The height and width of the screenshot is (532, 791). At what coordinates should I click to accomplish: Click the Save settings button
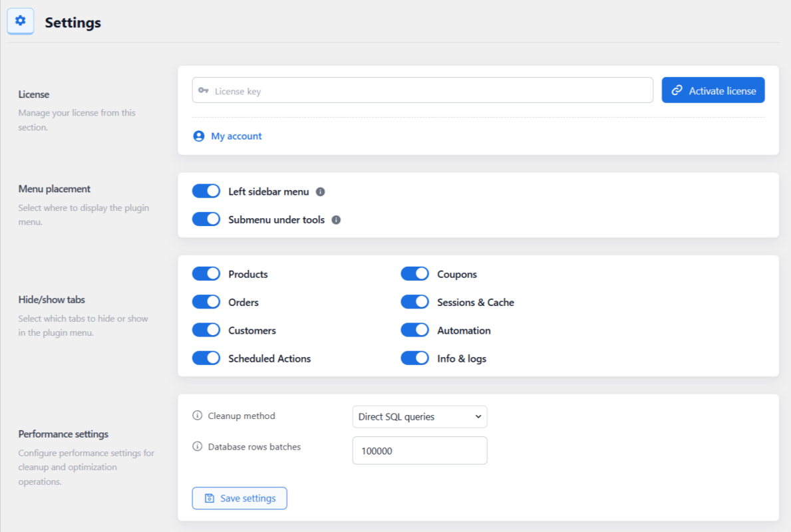[x=239, y=498]
